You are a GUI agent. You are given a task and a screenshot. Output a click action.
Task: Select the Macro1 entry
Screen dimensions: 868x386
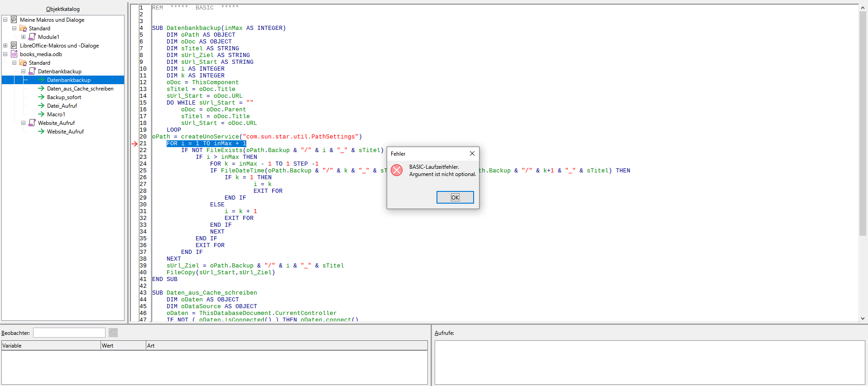click(x=56, y=114)
